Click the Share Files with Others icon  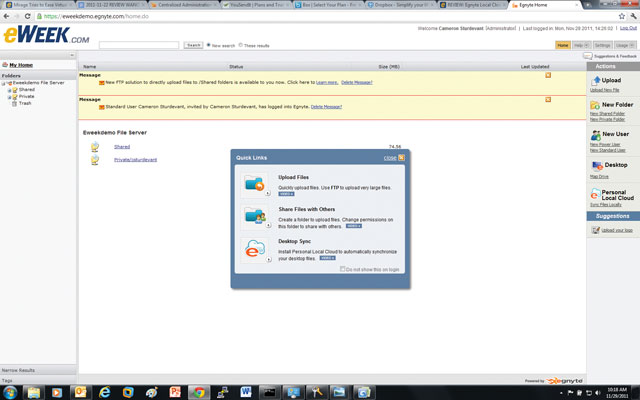point(254,216)
